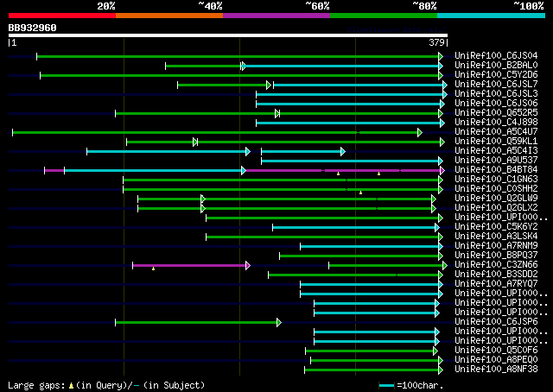Open the UniRef100_C5K6Y2 entry
The width and height of the screenshot is (553, 392).
click(x=496, y=227)
